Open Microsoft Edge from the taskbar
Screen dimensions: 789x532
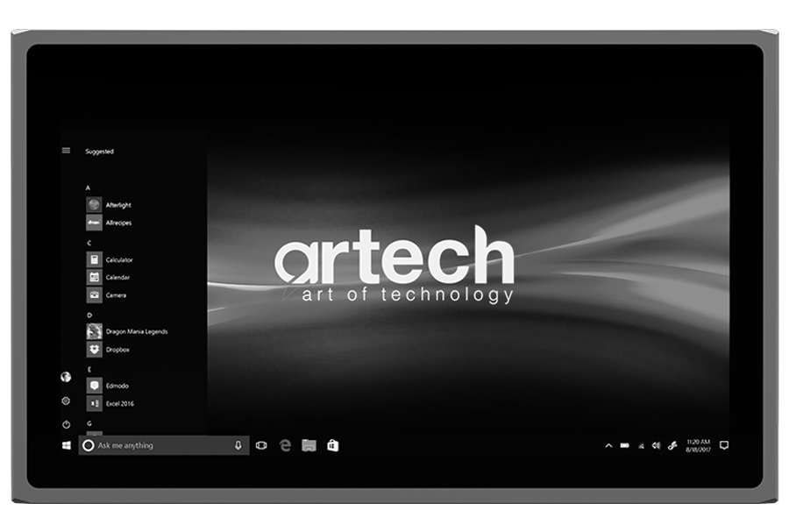pos(285,446)
